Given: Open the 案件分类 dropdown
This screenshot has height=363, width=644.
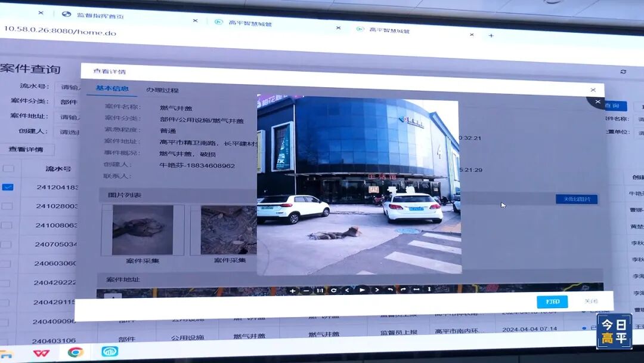Looking at the screenshot, I should [x=67, y=102].
